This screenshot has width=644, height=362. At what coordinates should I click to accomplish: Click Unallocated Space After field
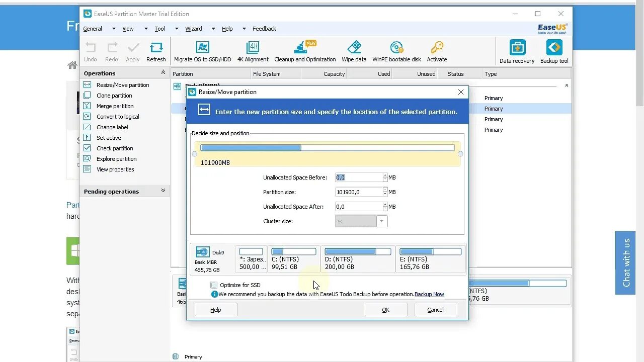point(359,207)
